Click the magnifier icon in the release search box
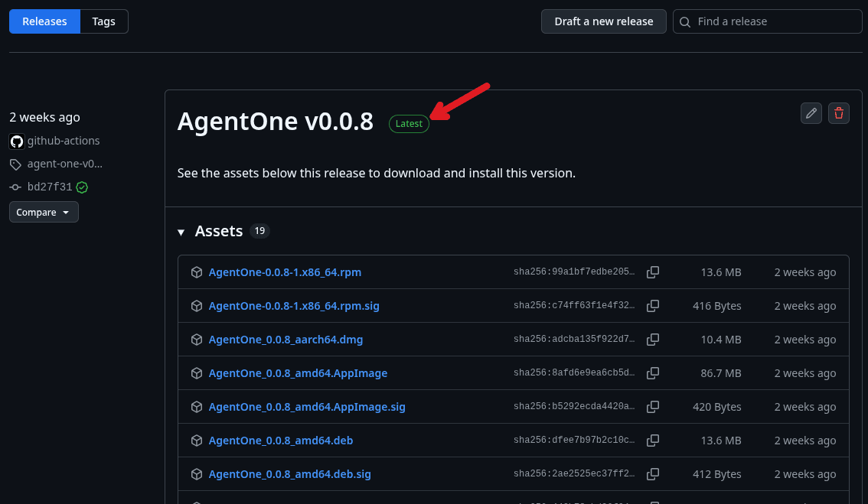Viewport: 868px width, 504px height. point(685,21)
